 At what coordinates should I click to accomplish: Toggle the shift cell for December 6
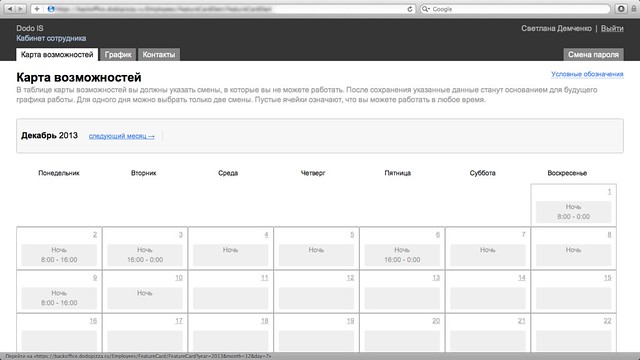pyautogui.click(x=402, y=255)
